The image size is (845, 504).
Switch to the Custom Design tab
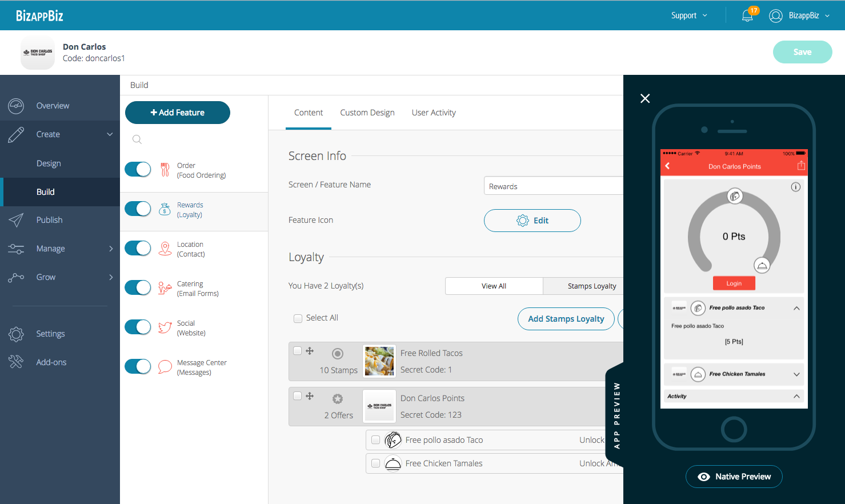pyautogui.click(x=367, y=113)
